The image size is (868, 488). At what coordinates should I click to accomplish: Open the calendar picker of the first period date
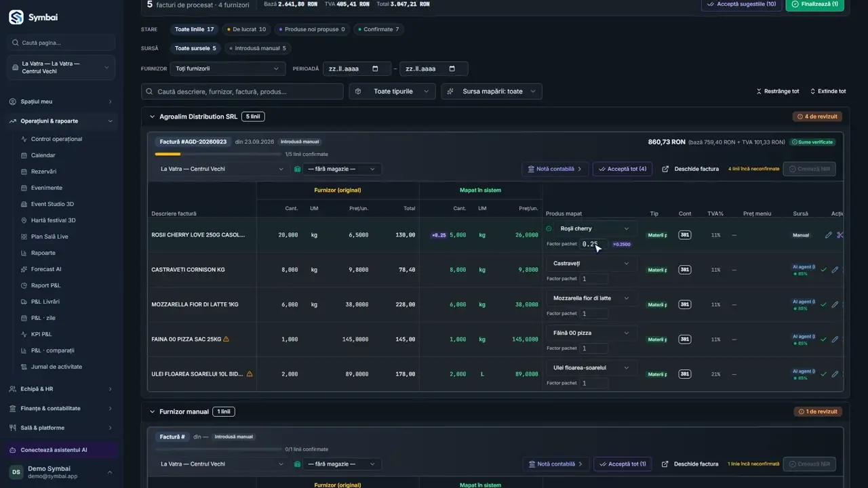click(x=375, y=69)
